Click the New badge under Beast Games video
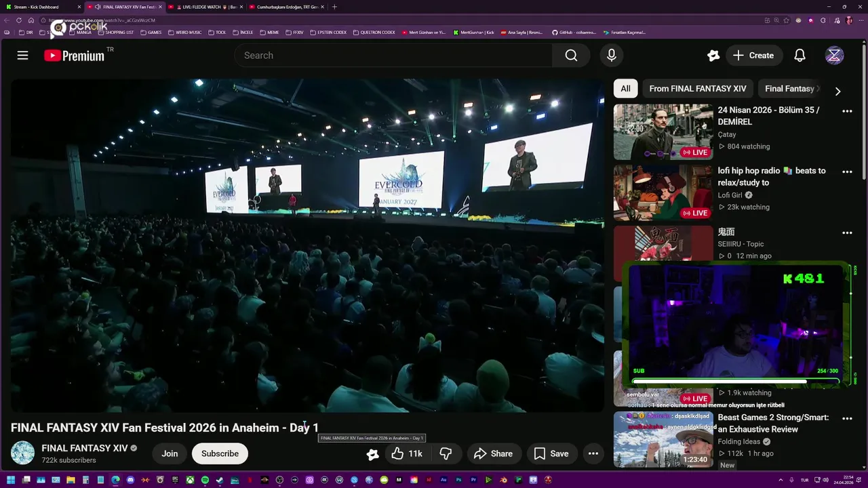868x488 pixels. [x=727, y=465]
